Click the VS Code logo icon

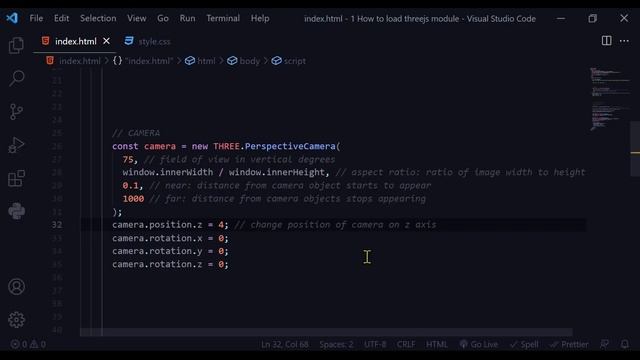click(12, 18)
